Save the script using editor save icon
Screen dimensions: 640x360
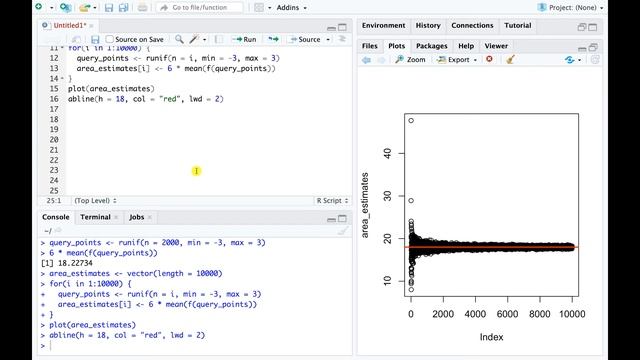95,39
